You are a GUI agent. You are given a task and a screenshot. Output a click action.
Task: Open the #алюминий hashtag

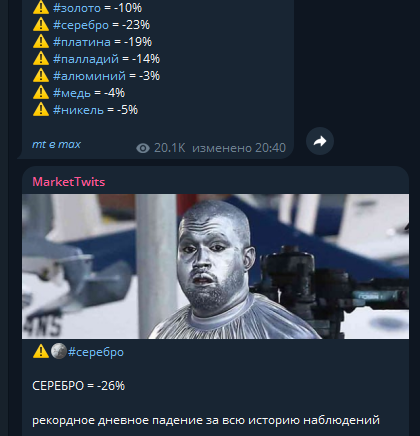pos(89,76)
